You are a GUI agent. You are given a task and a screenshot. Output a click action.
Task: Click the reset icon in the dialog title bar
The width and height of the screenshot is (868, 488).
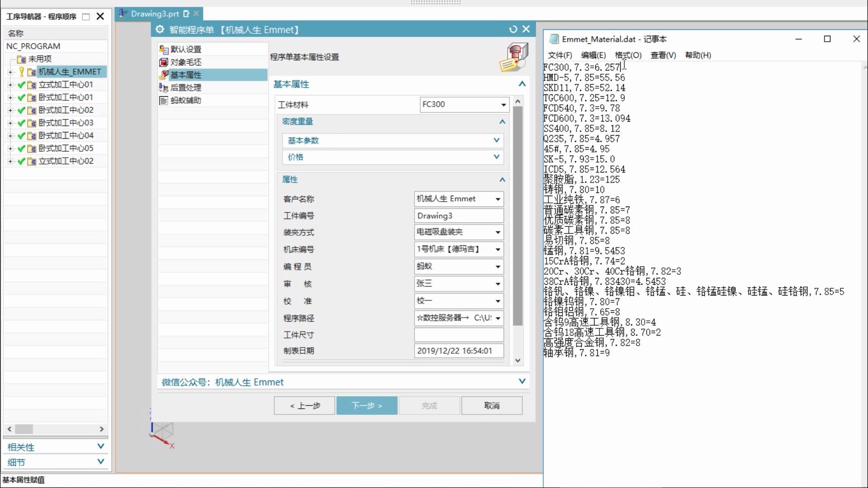point(513,29)
